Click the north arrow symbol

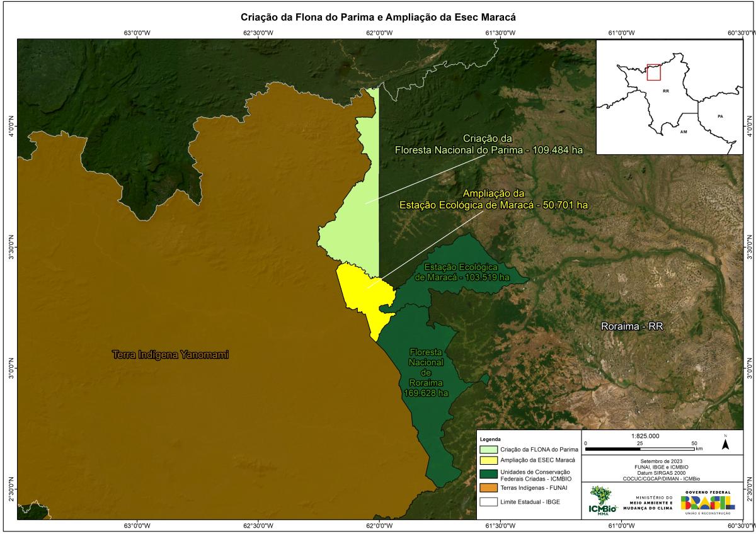725,443
